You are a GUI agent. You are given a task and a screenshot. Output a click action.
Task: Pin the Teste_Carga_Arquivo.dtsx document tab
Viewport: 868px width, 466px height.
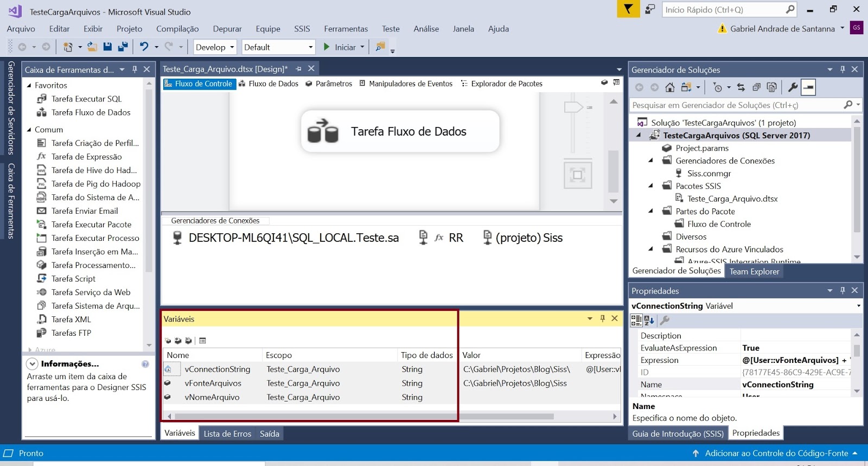[x=298, y=69]
